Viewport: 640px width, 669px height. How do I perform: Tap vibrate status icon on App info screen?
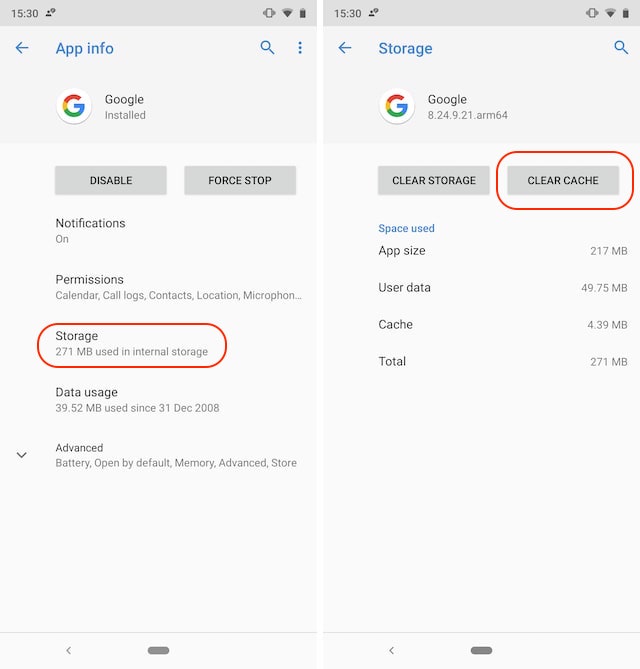pyautogui.click(x=269, y=13)
